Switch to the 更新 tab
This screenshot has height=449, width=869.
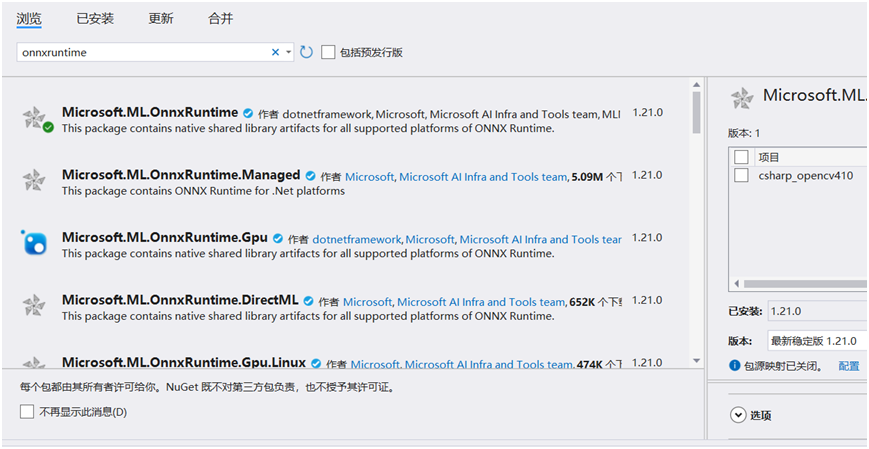coord(161,18)
